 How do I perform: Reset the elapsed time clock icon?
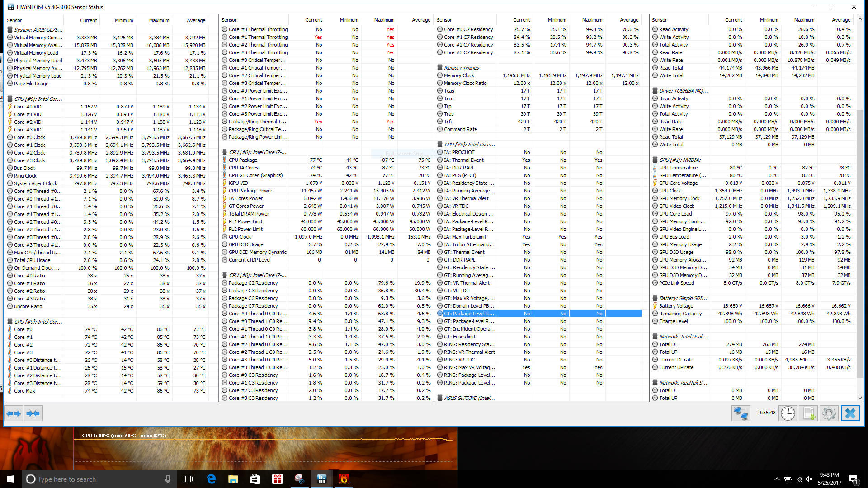click(x=788, y=413)
